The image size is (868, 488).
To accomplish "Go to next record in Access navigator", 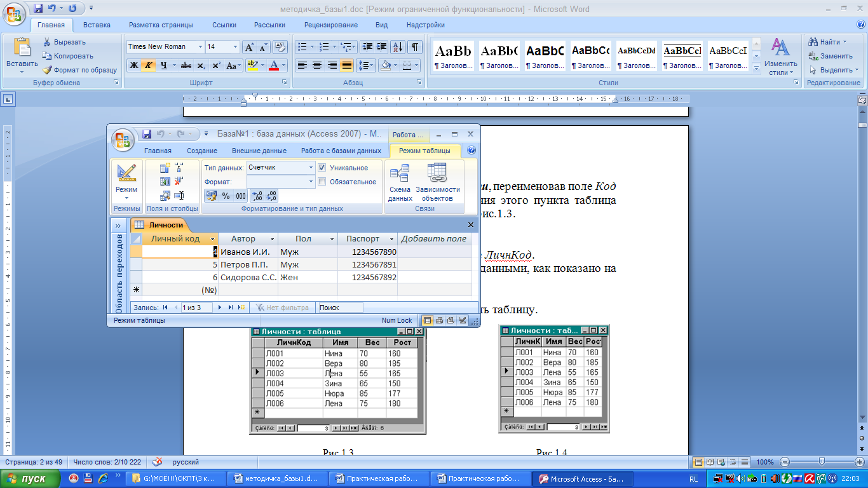I will 220,308.
